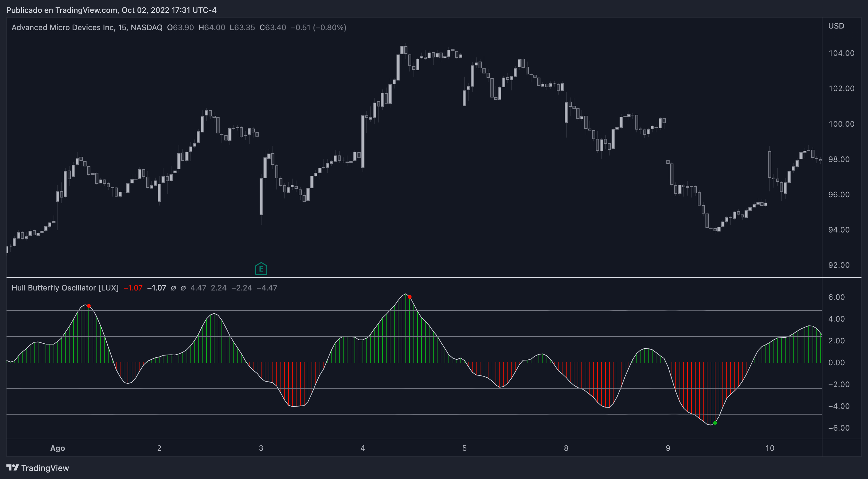Click the 2.24 level value in legend

click(219, 288)
